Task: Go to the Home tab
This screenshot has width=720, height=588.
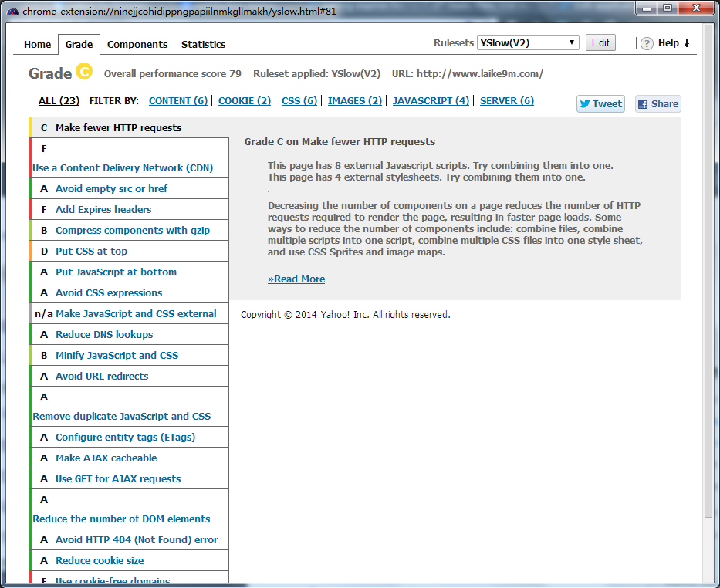Action: 37,44
